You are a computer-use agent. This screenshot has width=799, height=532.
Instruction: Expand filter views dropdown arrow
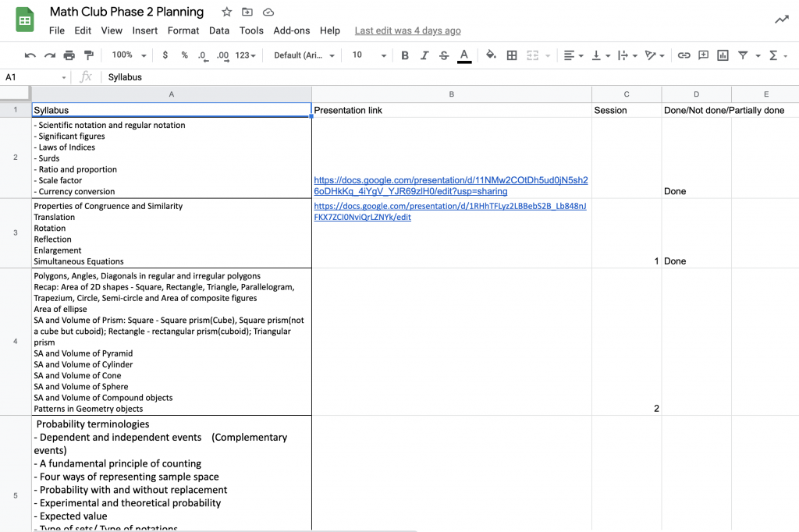pyautogui.click(x=758, y=55)
